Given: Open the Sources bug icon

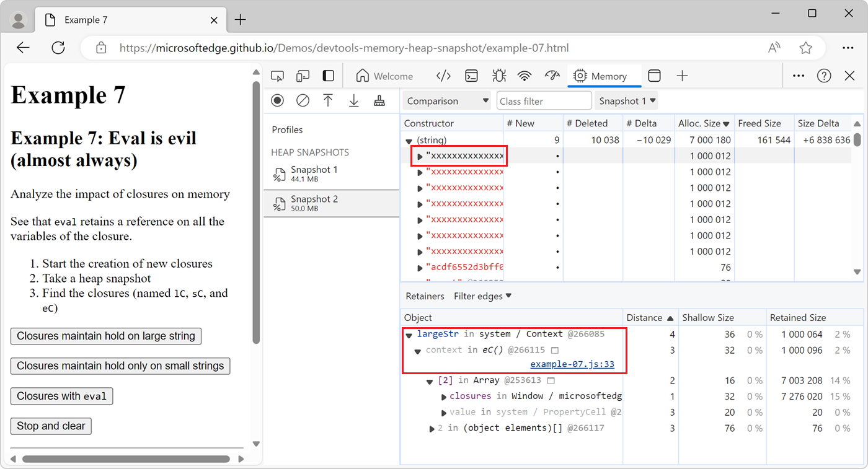Looking at the screenshot, I should point(498,76).
